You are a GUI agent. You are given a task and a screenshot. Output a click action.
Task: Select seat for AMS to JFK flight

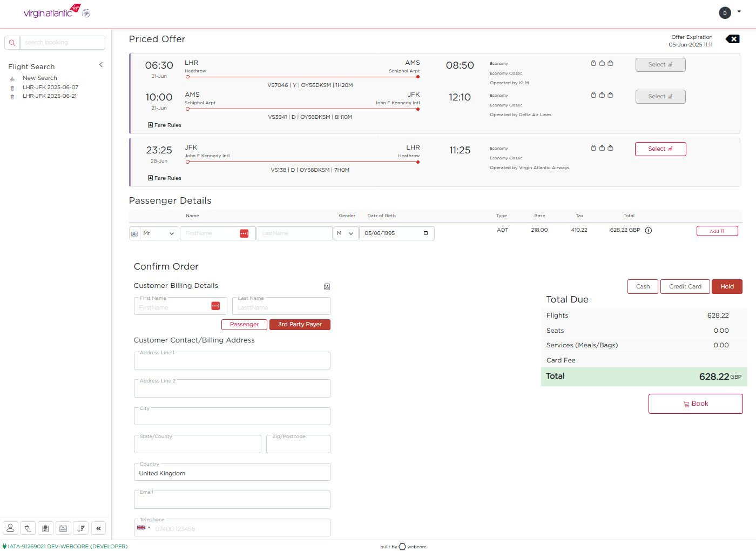[x=660, y=97]
